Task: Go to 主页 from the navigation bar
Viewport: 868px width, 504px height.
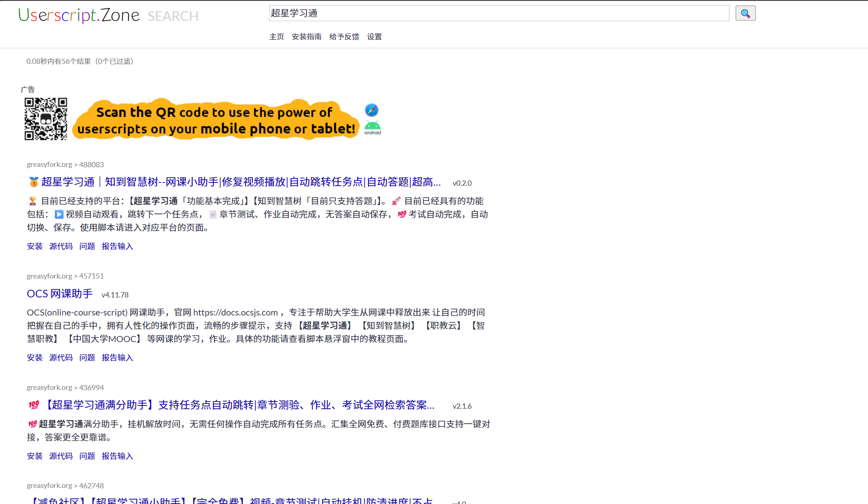Action: tap(276, 36)
